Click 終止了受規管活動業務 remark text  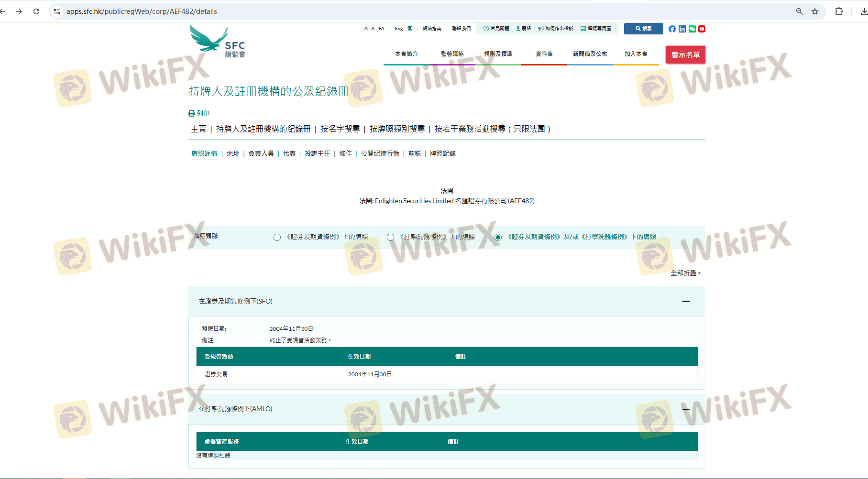(300, 340)
